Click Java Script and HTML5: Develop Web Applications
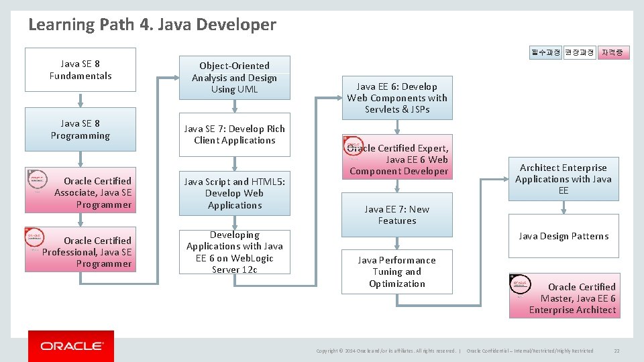This screenshot has width=644, height=362. [x=235, y=193]
